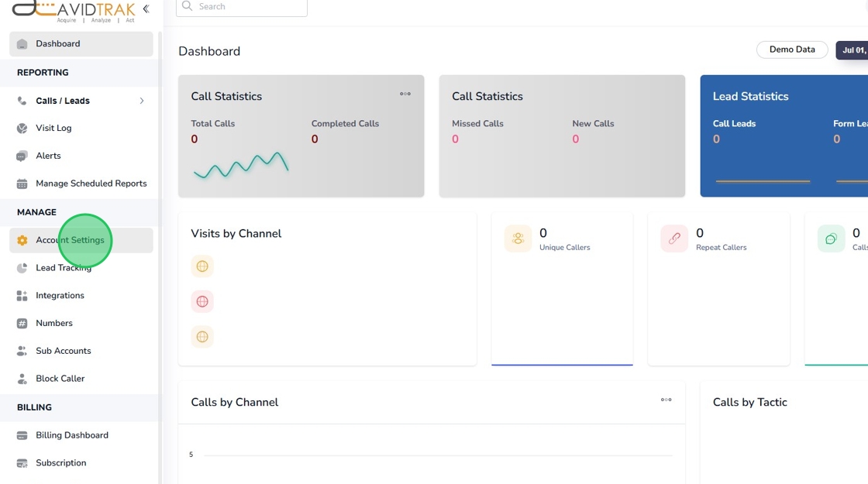Click the Total Calls label
Viewport: 868px width, 484px height.
[x=212, y=123]
